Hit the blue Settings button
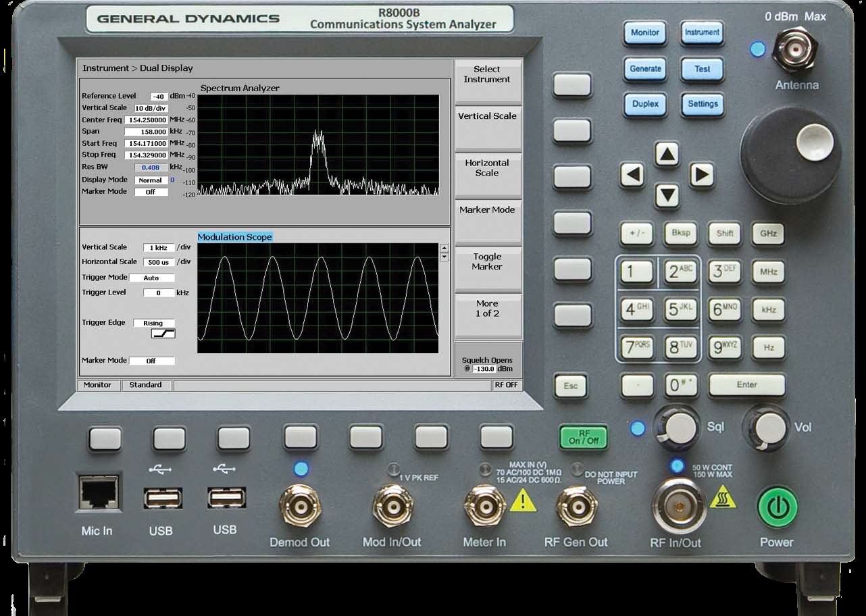866x616 pixels. point(702,105)
